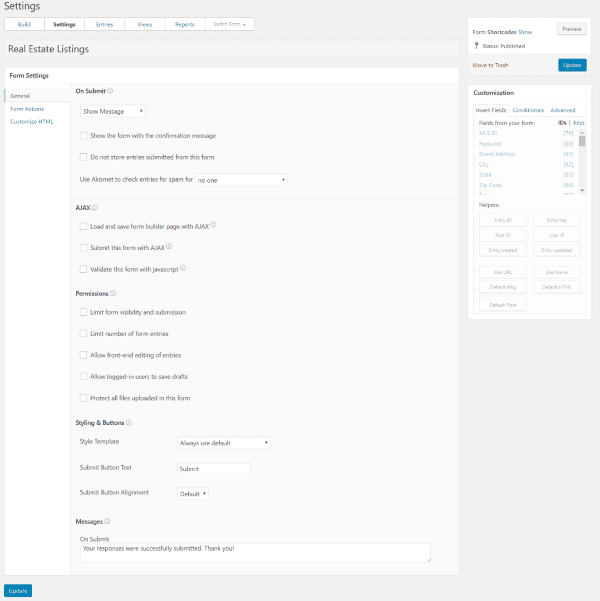This screenshot has height=601, width=600.
Task: Click the Preview button
Action: coord(572,30)
